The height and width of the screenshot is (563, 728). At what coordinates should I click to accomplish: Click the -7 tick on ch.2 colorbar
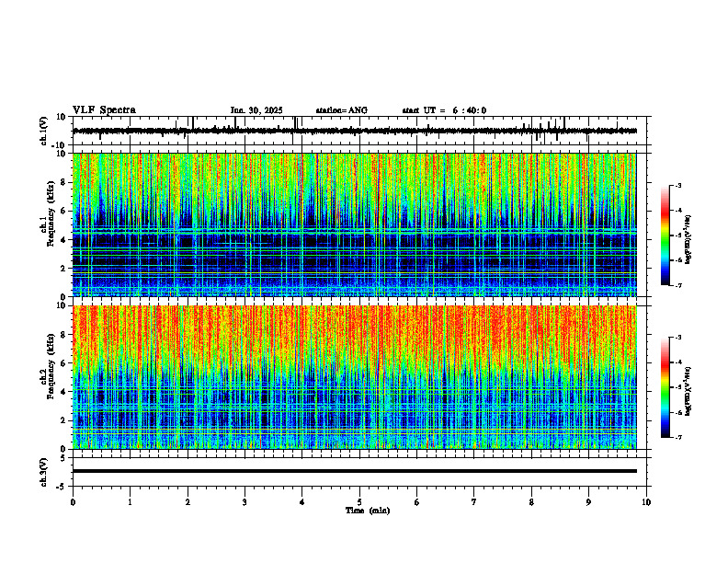[x=678, y=437]
